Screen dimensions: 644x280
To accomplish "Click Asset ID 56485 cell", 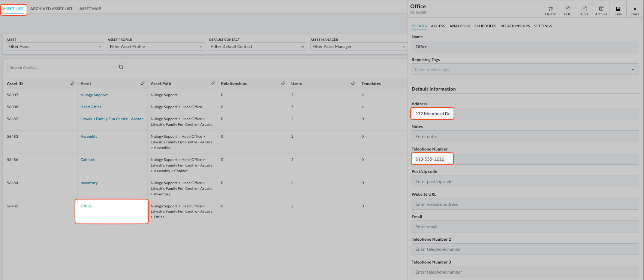I will pos(12,206).
